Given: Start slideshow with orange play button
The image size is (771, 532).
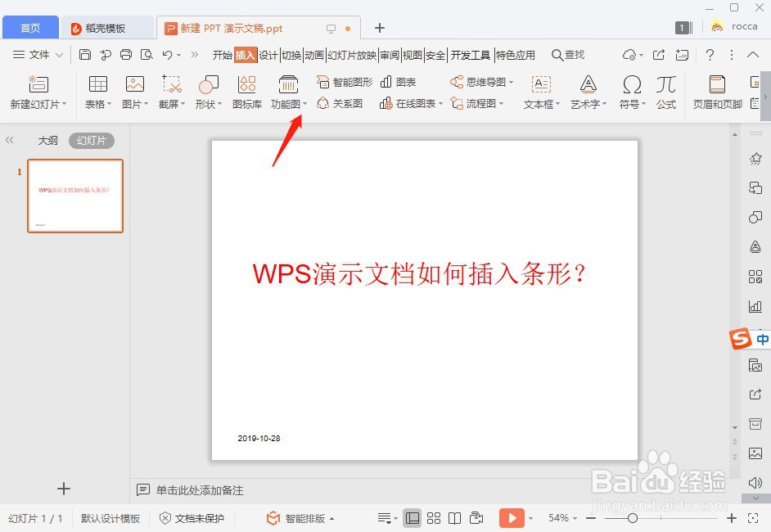Looking at the screenshot, I should click(512, 518).
